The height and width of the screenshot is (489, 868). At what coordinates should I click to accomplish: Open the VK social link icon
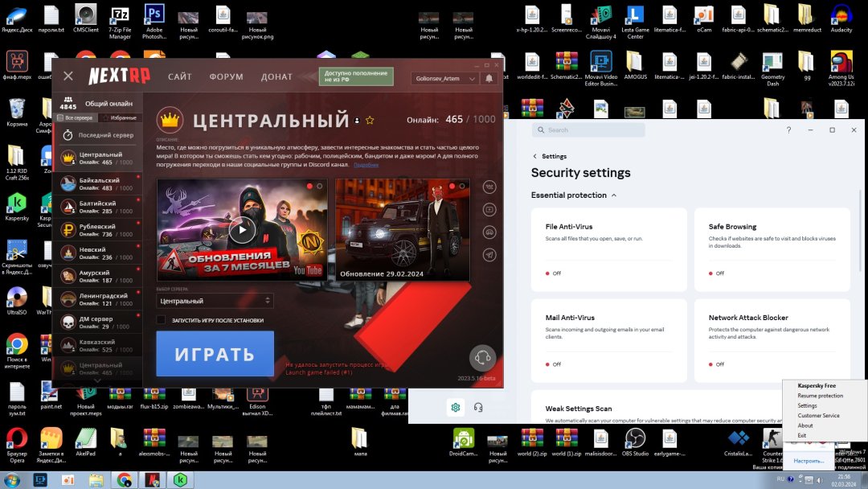[489, 187]
